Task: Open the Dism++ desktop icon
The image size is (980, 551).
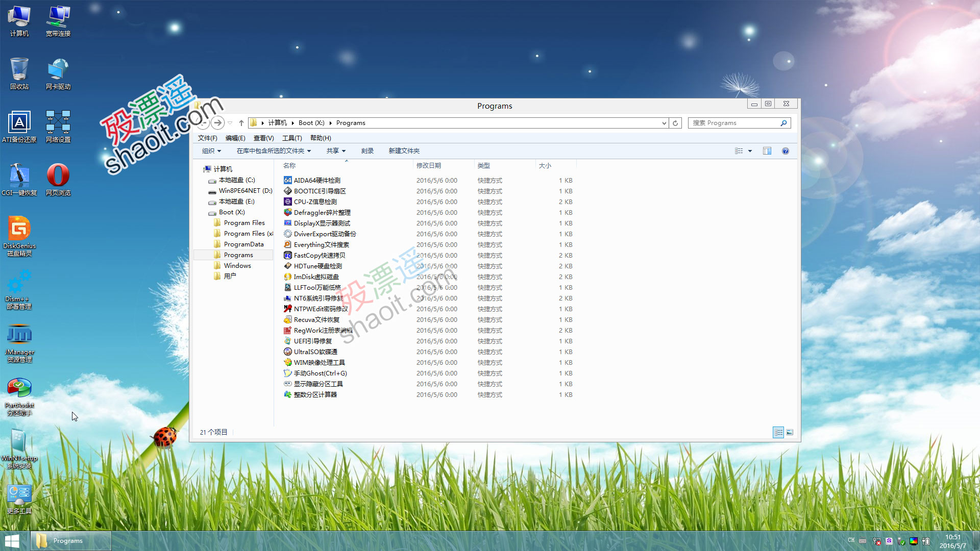Action: click(x=19, y=289)
